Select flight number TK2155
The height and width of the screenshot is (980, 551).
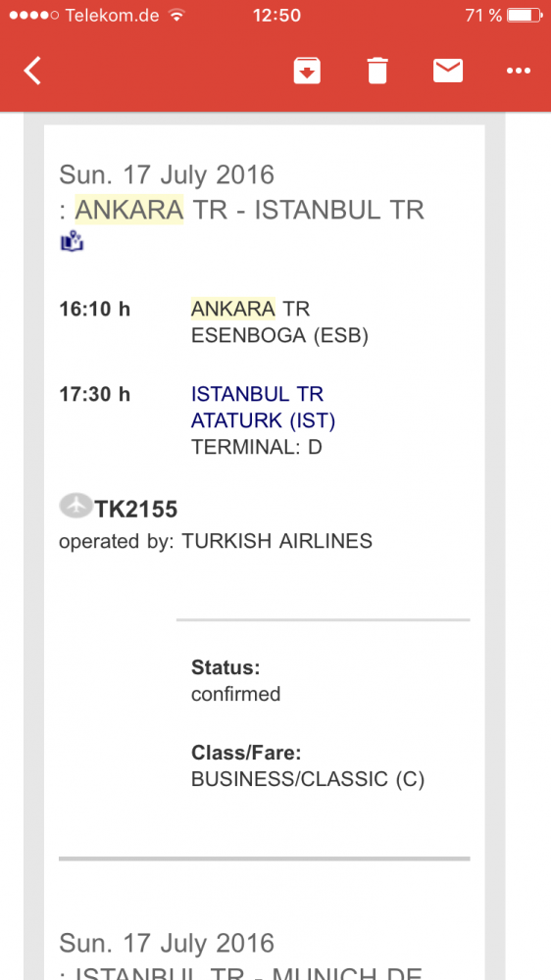point(136,510)
